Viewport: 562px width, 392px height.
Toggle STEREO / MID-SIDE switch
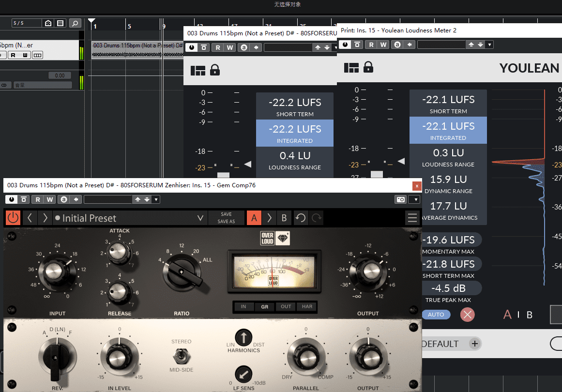point(182,356)
